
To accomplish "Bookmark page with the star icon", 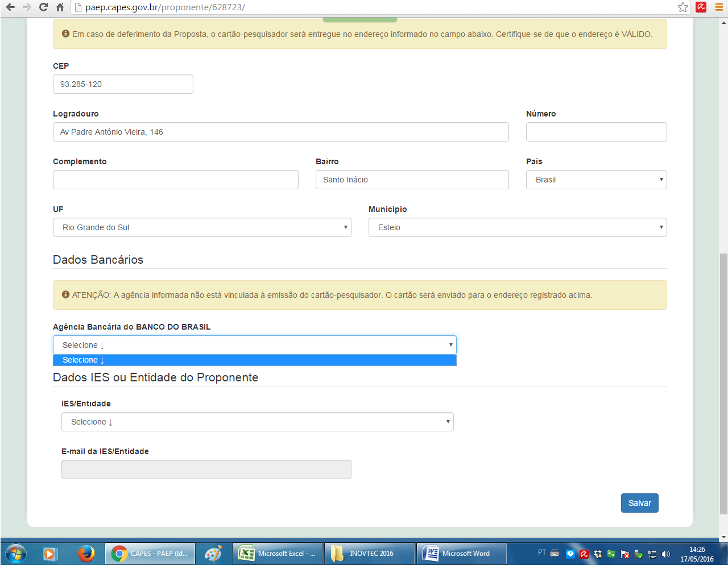I will tap(682, 7).
